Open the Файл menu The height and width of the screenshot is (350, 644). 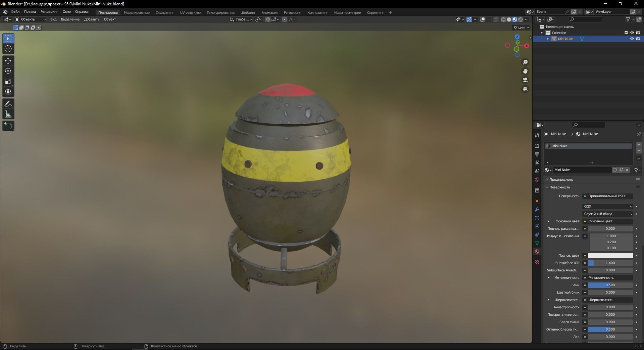[x=15, y=12]
